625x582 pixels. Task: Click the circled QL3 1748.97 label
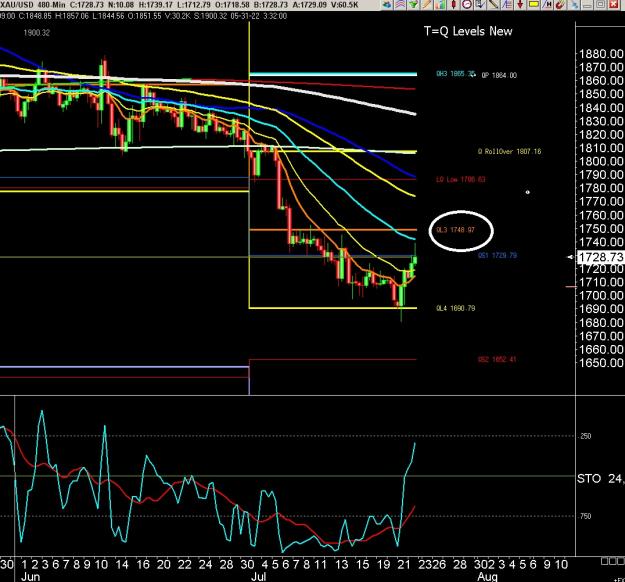point(456,230)
